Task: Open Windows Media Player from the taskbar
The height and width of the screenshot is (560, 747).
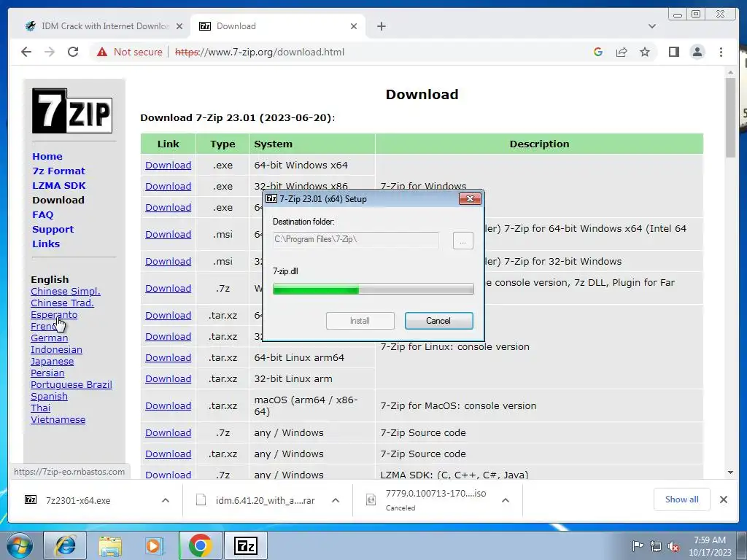Action: (155, 545)
